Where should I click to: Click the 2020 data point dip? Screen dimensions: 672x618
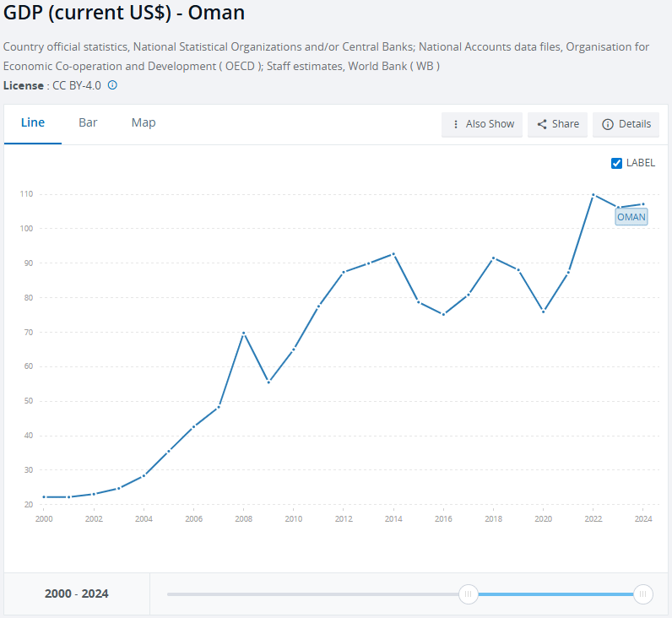click(544, 312)
